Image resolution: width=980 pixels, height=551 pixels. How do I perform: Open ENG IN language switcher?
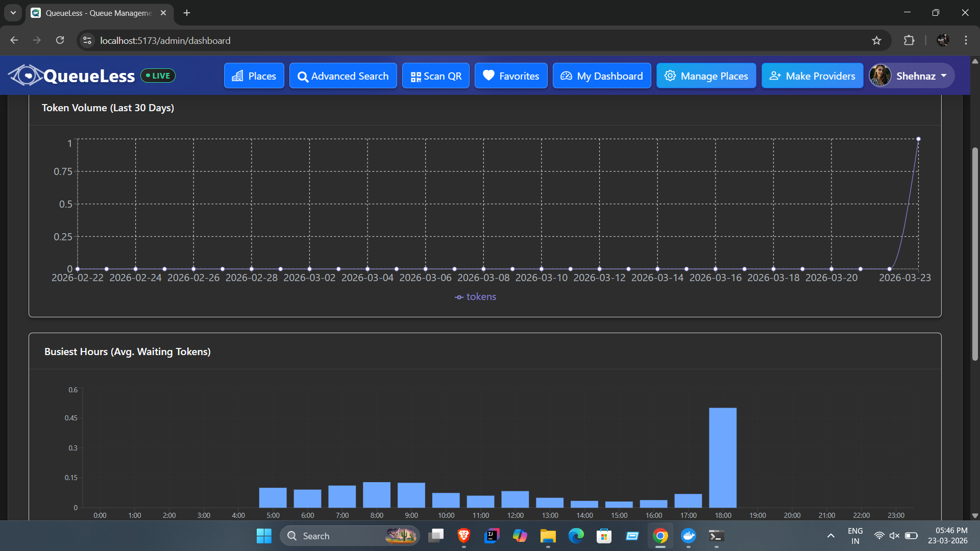tap(855, 536)
